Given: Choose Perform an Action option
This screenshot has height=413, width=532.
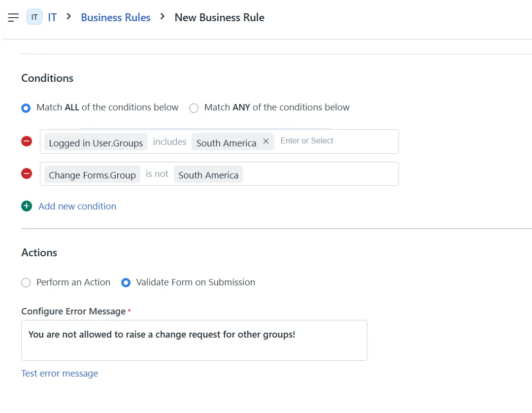Looking at the screenshot, I should click(26, 283).
